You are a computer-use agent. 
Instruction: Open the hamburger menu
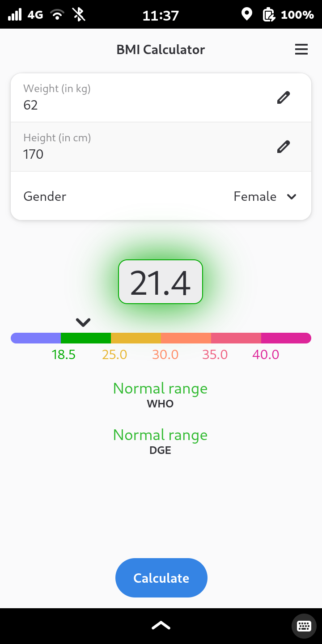[301, 50]
